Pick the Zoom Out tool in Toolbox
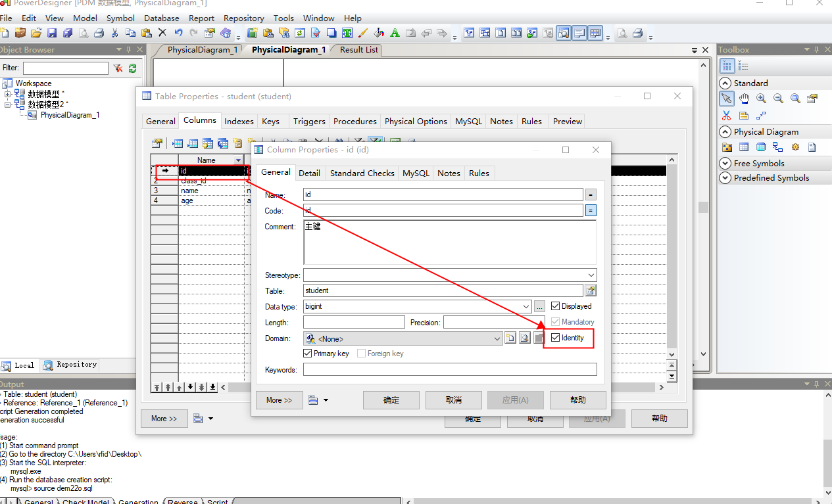Screen dimensions: 832x504 click(778, 99)
